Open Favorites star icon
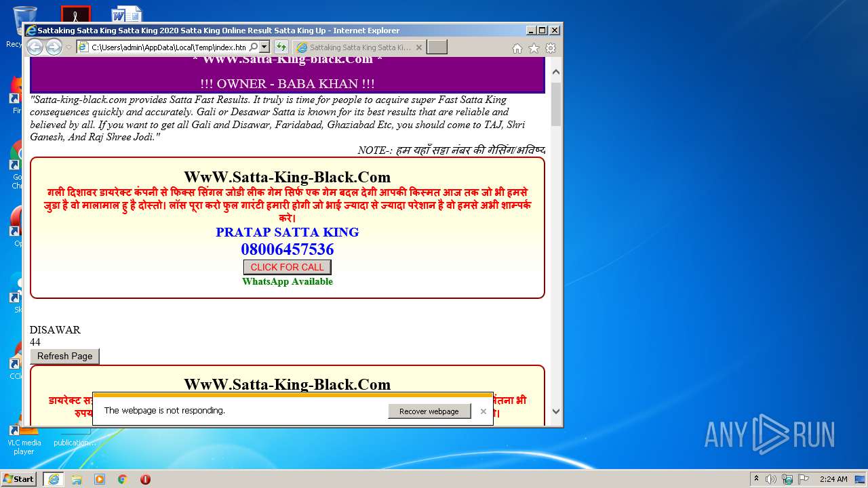This screenshot has width=868, height=488. 534,48
